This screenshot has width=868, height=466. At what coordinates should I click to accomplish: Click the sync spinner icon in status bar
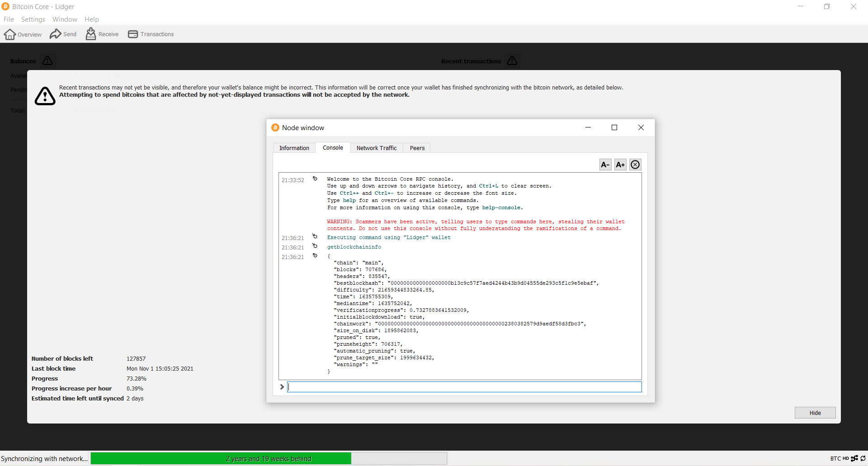pos(863,458)
